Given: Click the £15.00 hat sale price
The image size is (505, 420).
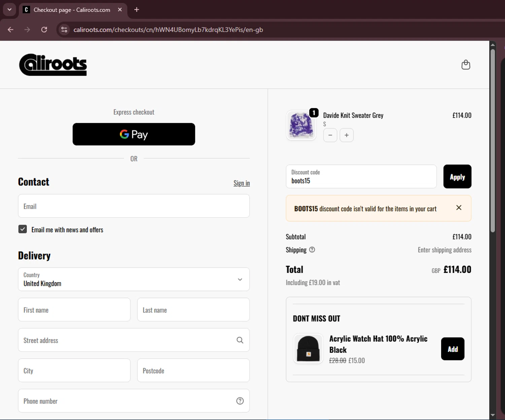Looking at the screenshot, I should tap(357, 360).
